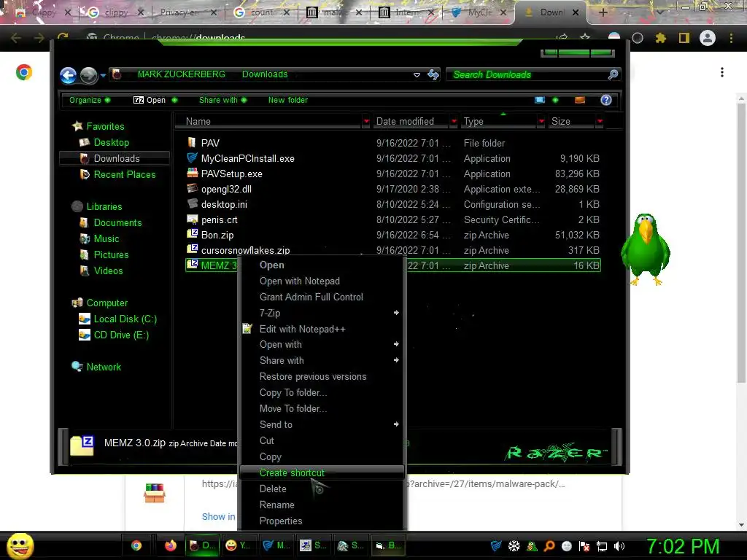Expand the 7-Zip context submenu

[x=322, y=313]
